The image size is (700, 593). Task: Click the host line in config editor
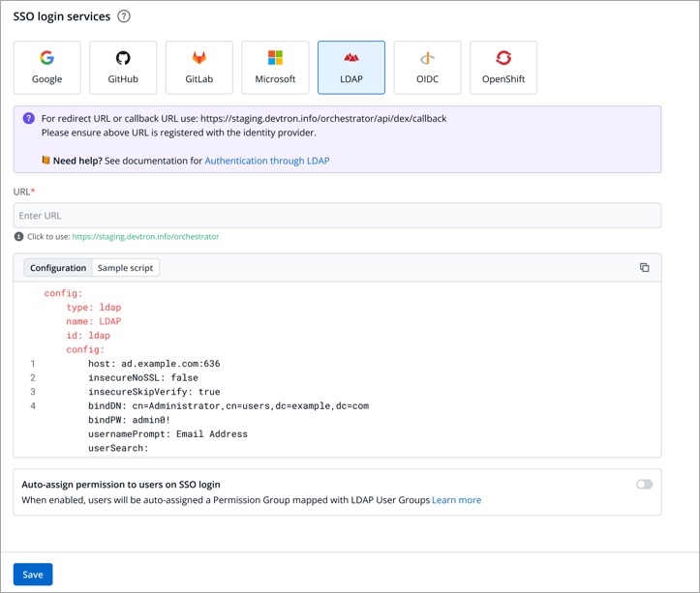tap(155, 363)
